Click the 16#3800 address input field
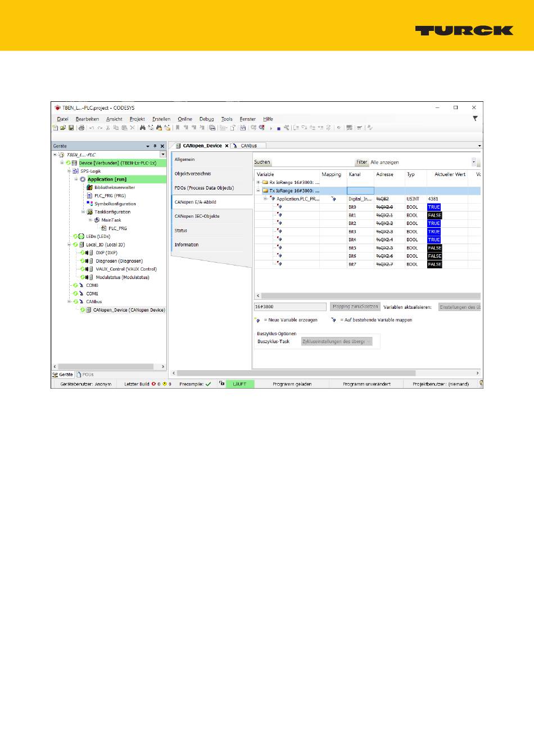534x756 pixels. click(x=290, y=307)
